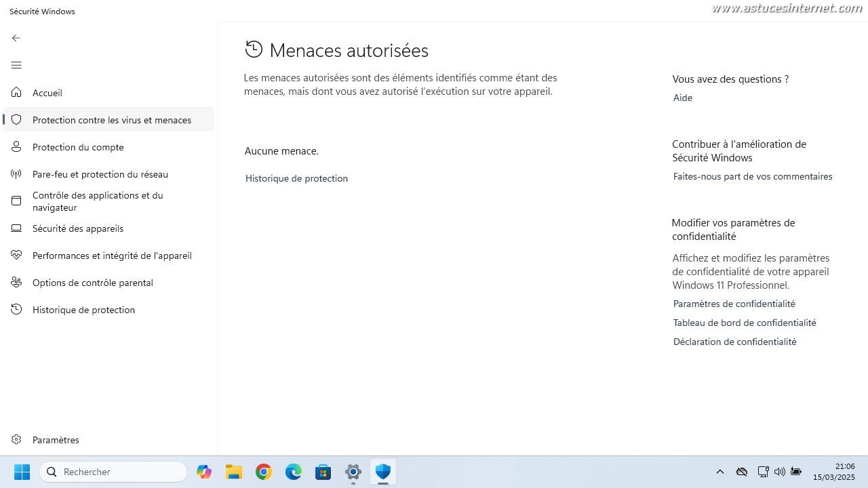Image resolution: width=868 pixels, height=488 pixels.
Task: Click Déclaration de confidentialité link
Action: click(x=734, y=342)
